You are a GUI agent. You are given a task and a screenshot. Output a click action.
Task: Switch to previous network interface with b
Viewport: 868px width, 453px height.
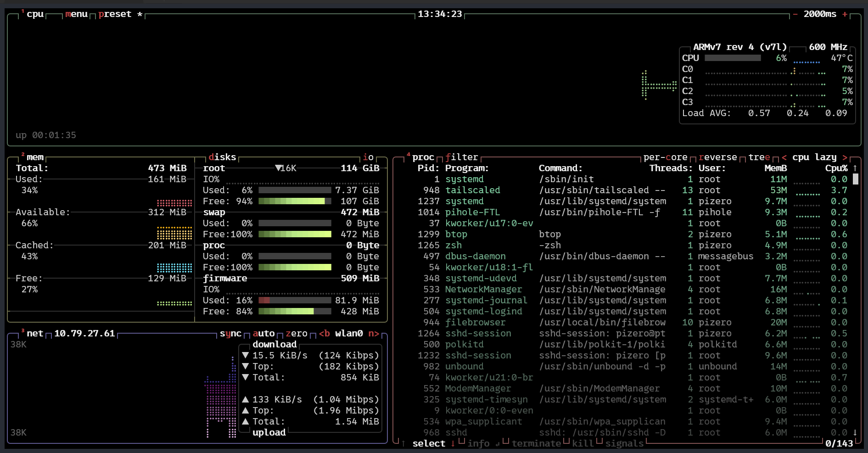(325, 334)
